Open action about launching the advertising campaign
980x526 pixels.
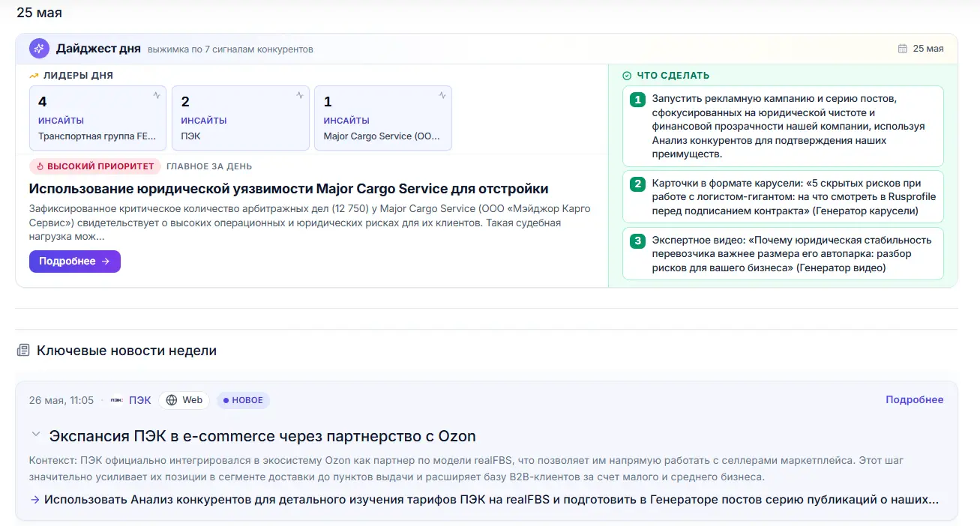click(783, 126)
